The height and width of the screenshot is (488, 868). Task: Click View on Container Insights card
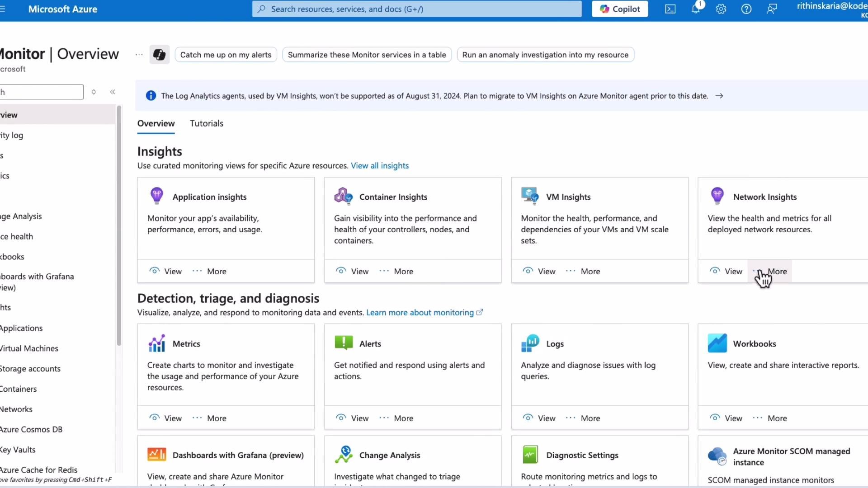click(x=352, y=271)
